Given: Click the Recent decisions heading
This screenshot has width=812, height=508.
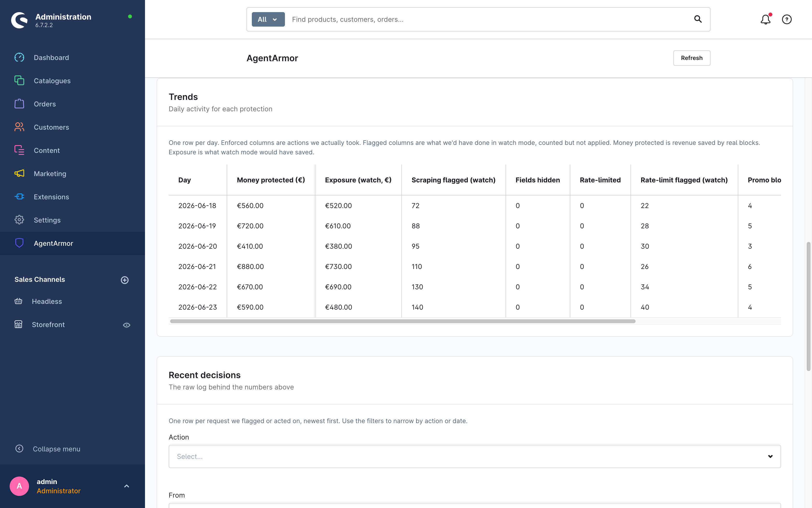Looking at the screenshot, I should point(204,375).
